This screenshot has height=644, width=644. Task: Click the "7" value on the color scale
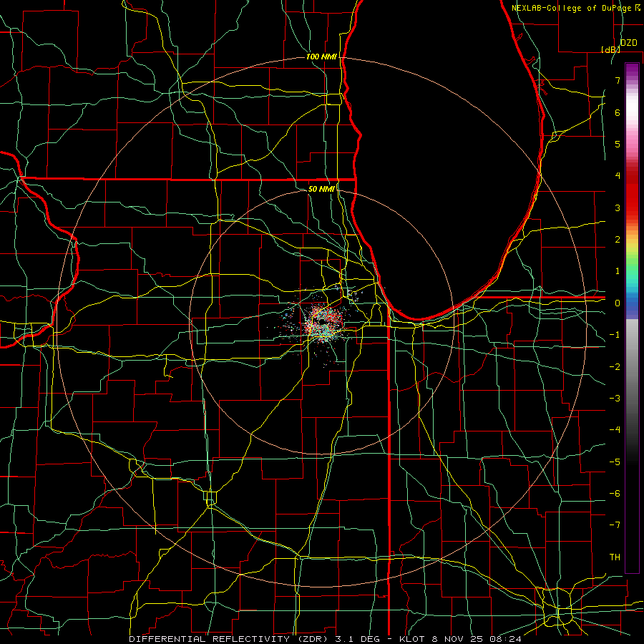click(618, 80)
